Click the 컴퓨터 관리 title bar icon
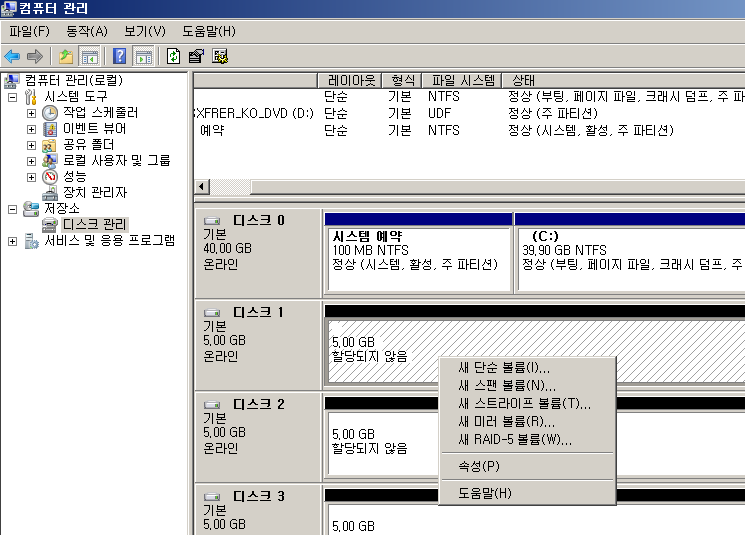The width and height of the screenshot is (745, 535). point(8,9)
